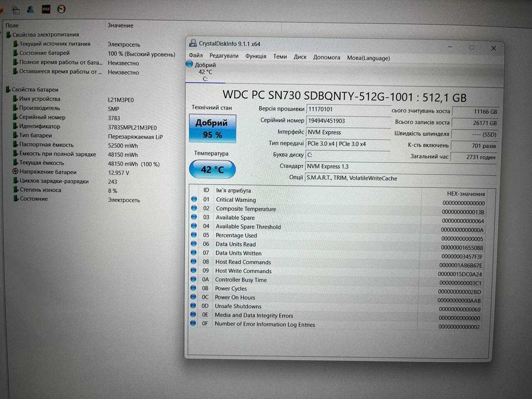Click the NVM Express 1.3 standard field
532x399 pixels.
coord(401,166)
